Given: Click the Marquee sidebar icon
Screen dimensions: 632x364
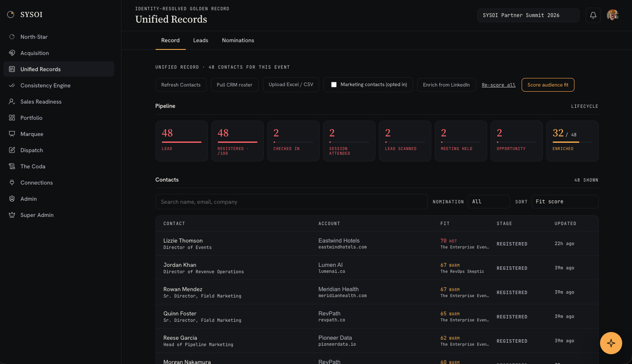Looking at the screenshot, I should 12,134.
